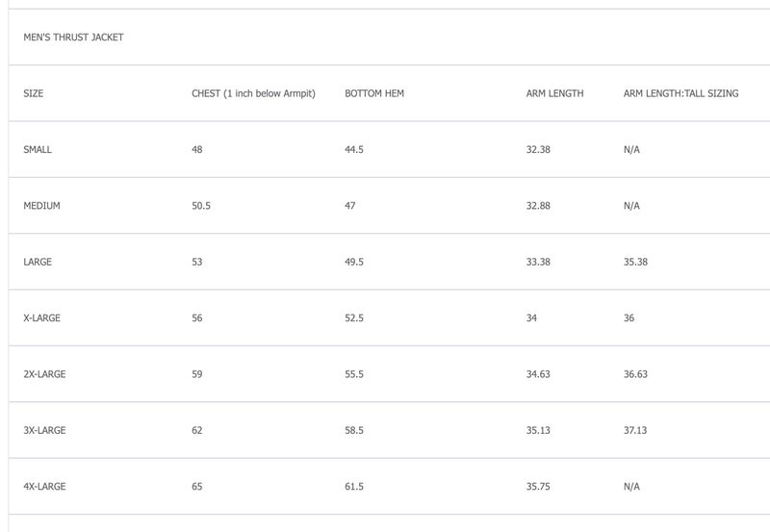The height and width of the screenshot is (532, 770).
Task: Click the chest value 65 for 4X-Large
Action: coord(197,487)
